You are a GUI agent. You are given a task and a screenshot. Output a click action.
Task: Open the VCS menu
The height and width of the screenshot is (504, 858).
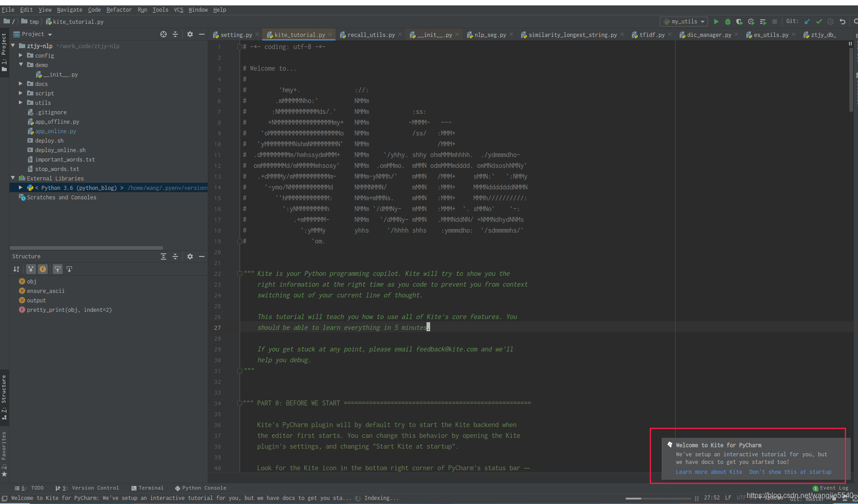(x=178, y=9)
